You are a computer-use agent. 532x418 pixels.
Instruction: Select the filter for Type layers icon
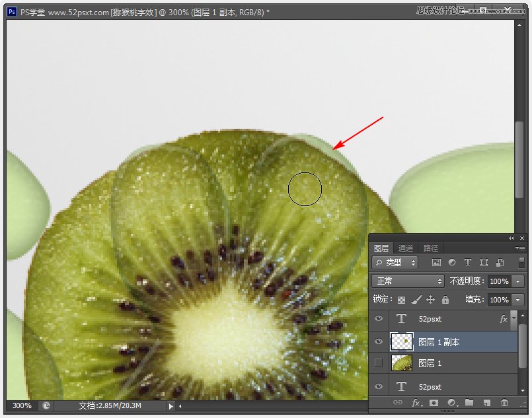[468, 262]
